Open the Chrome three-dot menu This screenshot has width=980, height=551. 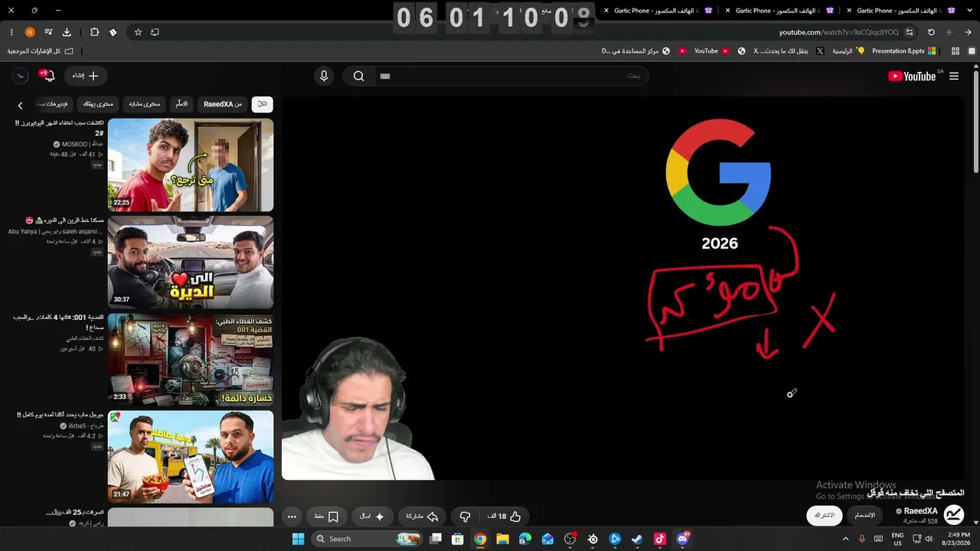coord(11,32)
